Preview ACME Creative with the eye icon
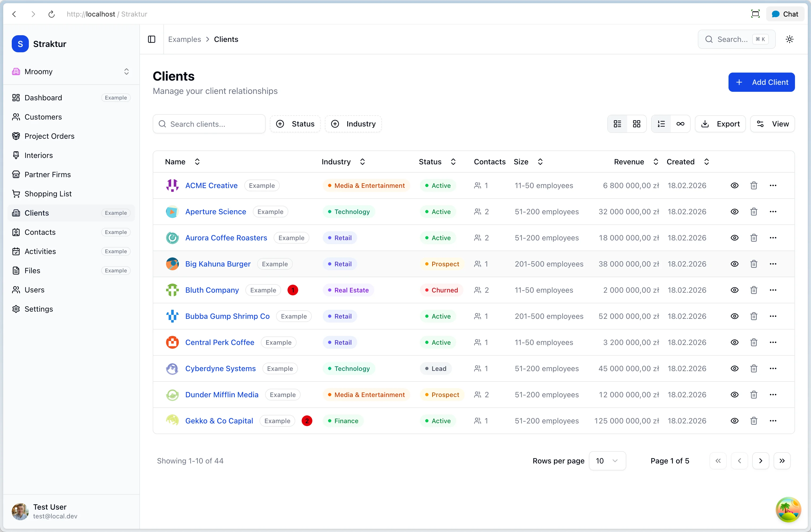 point(735,185)
